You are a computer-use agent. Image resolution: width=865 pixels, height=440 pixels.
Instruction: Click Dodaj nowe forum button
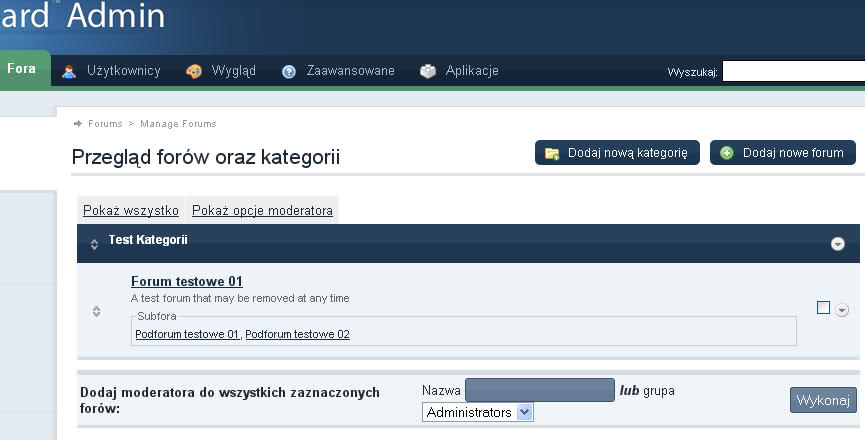(783, 153)
